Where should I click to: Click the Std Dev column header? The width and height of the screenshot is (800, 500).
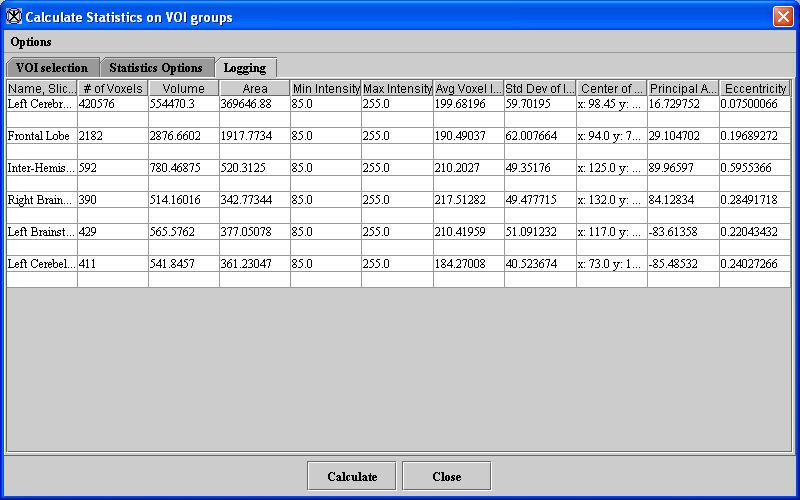540,89
